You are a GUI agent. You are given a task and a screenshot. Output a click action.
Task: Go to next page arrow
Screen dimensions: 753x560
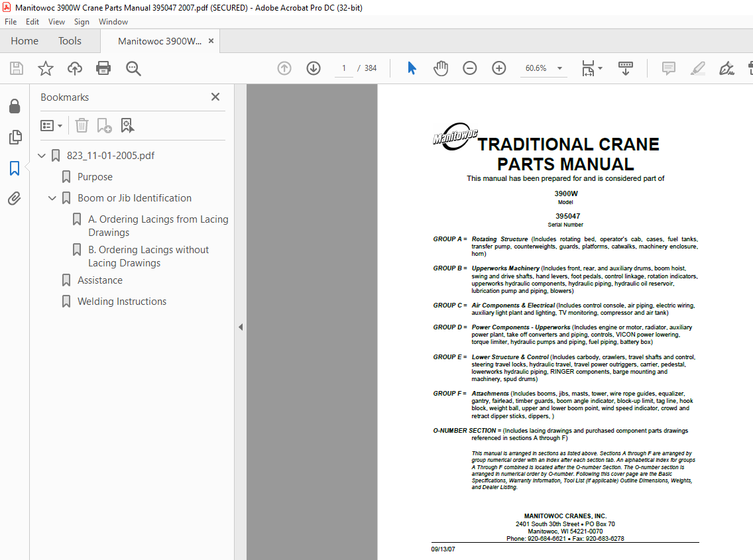pyautogui.click(x=314, y=68)
